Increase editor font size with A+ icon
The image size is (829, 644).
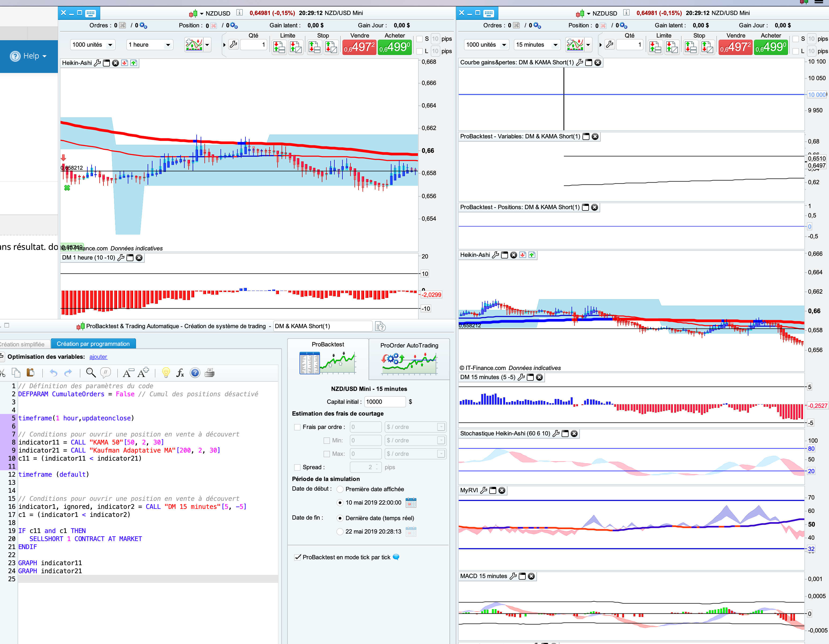[x=143, y=373]
